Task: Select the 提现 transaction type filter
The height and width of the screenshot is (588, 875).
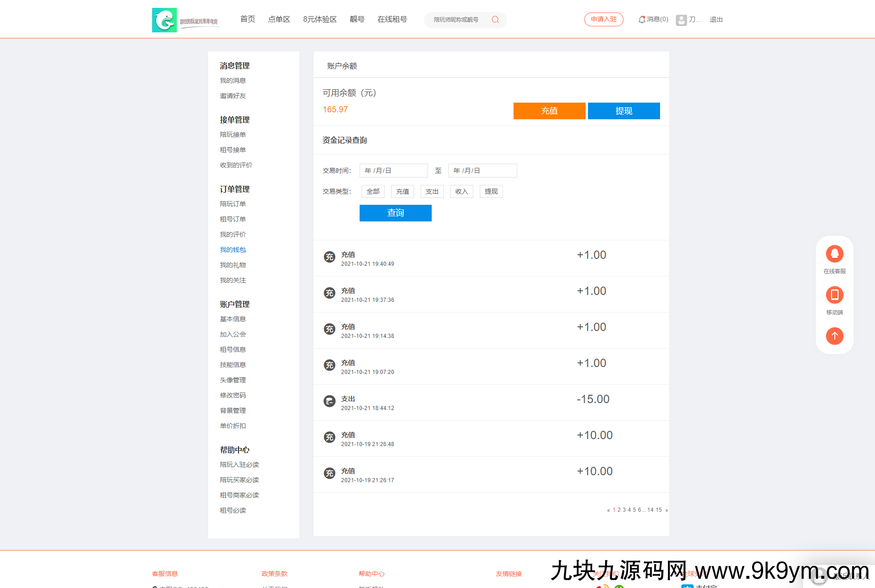Action: [x=491, y=191]
